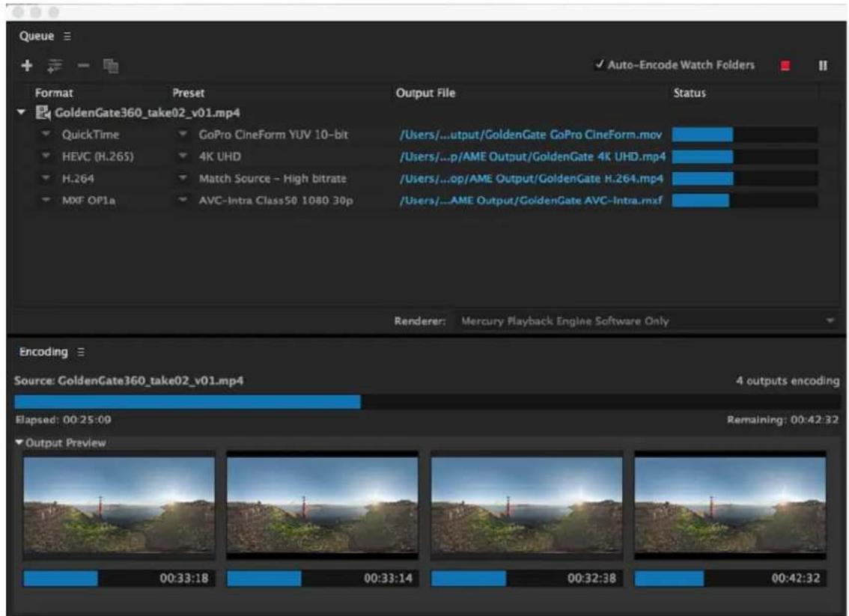Click the Add Source plus icon
Image resolution: width=849 pixels, height=616 pixels.
tap(26, 66)
